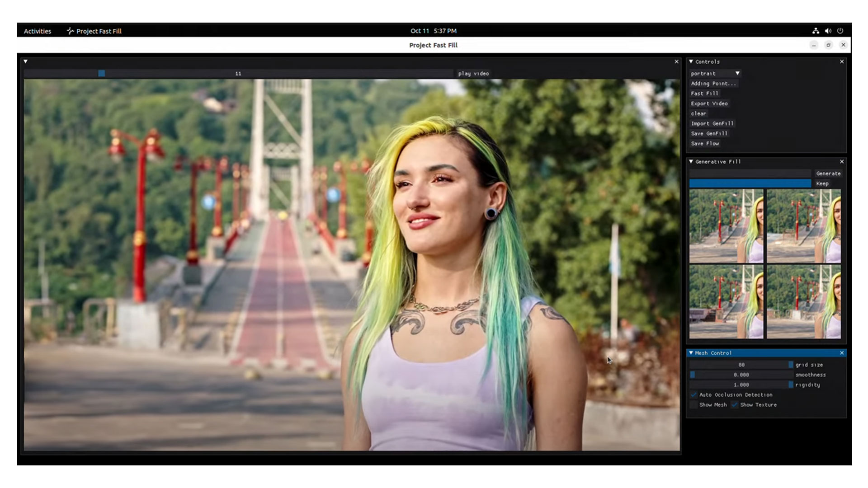This screenshot has width=868, height=488.
Task: Click the play video button
Action: click(x=473, y=73)
